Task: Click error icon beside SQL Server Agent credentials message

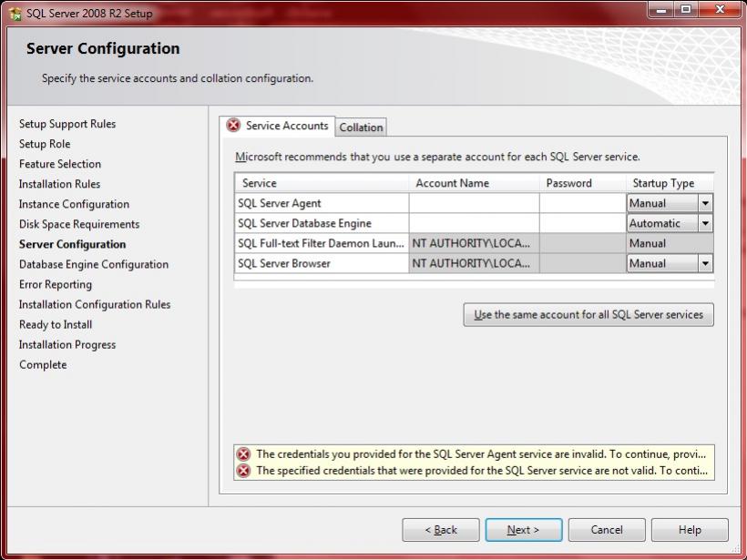Action: [243, 454]
